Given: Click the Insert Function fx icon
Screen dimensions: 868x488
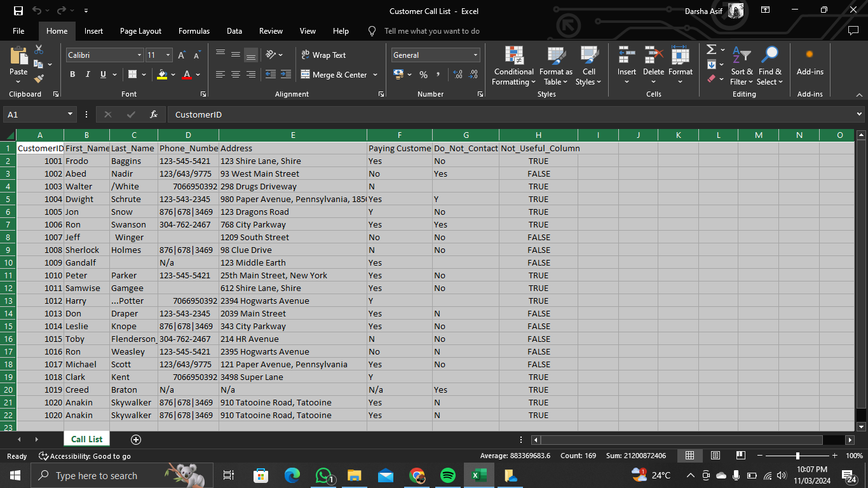Looking at the screenshot, I should point(153,114).
